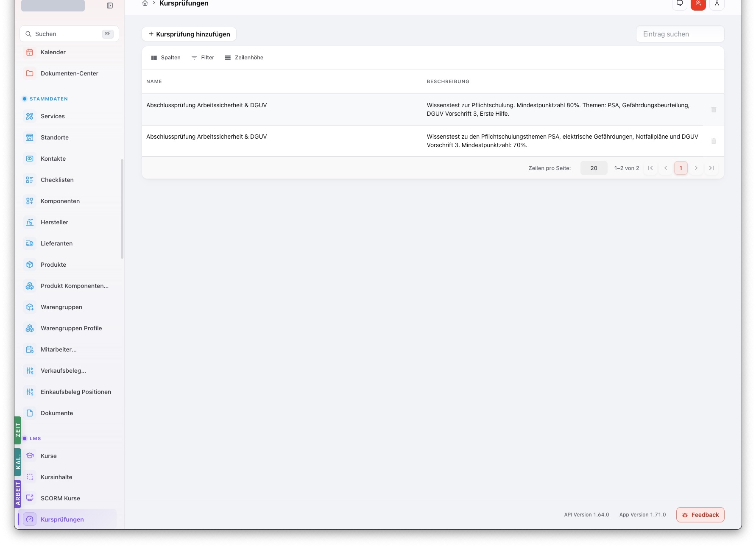
Task: Click the Einkaufsbeleg Positionen icon
Action: point(30,392)
